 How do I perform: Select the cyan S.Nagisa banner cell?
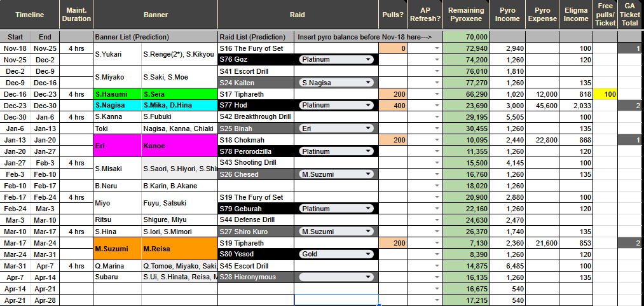coord(118,106)
